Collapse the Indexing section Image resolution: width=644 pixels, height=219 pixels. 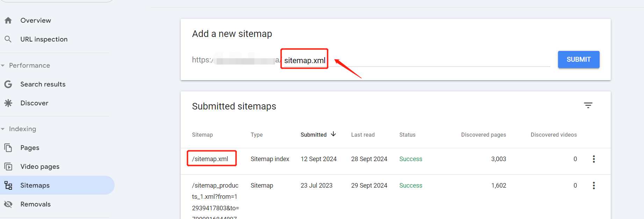tap(3, 129)
